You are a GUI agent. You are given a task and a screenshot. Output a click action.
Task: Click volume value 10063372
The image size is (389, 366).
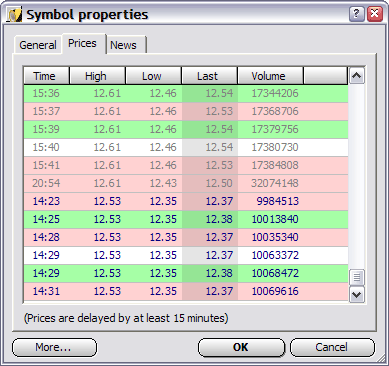click(x=275, y=255)
